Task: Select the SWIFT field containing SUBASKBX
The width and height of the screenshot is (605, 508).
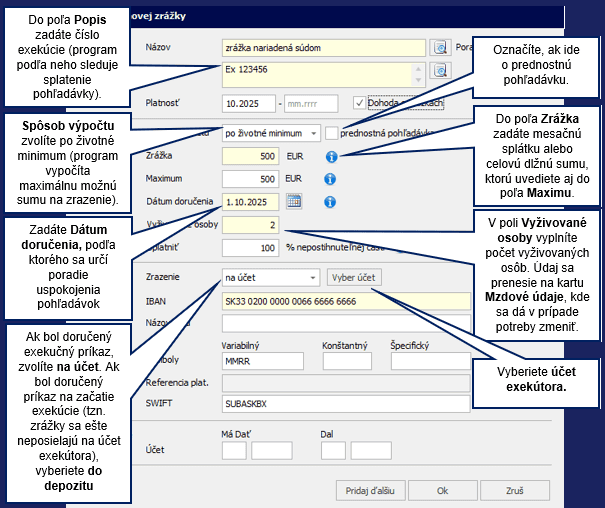Action: coord(345,404)
